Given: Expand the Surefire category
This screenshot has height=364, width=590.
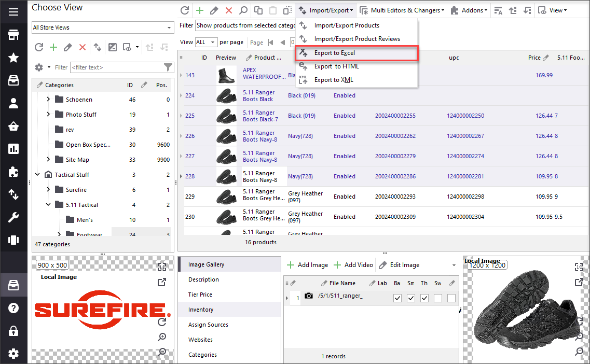Looking at the screenshot, I should point(48,190).
